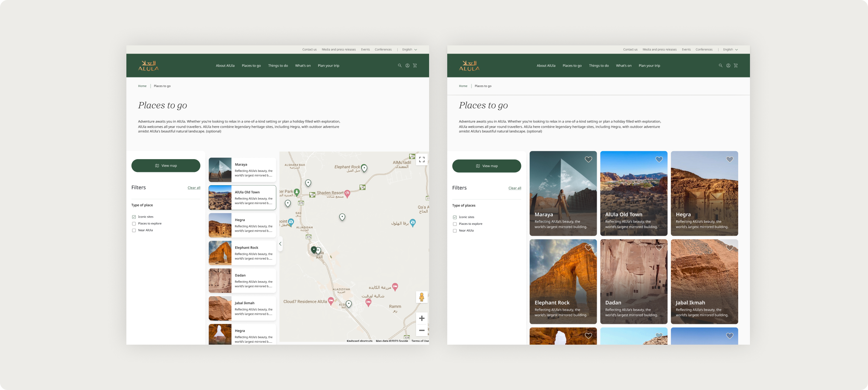This screenshot has height=390, width=868.
Task: Select AlUla Old Town item in map list
Action: click(242, 198)
